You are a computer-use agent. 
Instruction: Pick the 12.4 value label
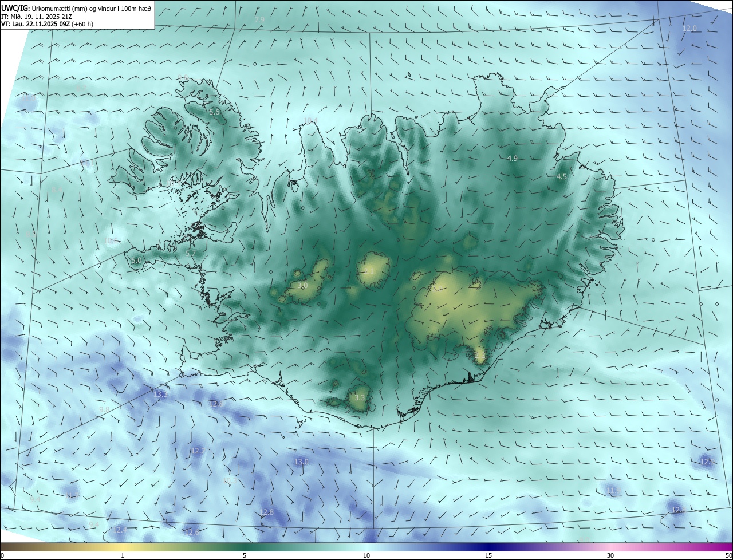120,530
